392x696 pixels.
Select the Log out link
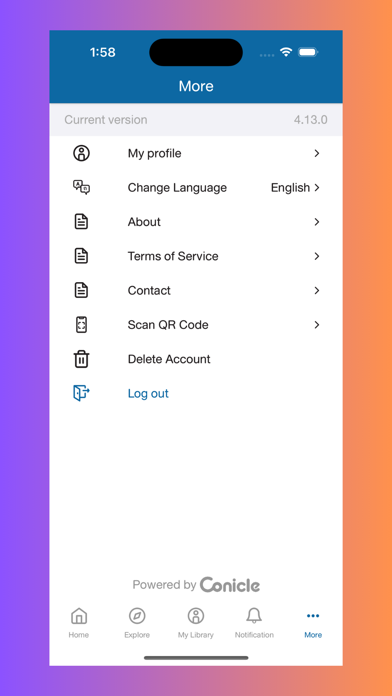coord(148,393)
